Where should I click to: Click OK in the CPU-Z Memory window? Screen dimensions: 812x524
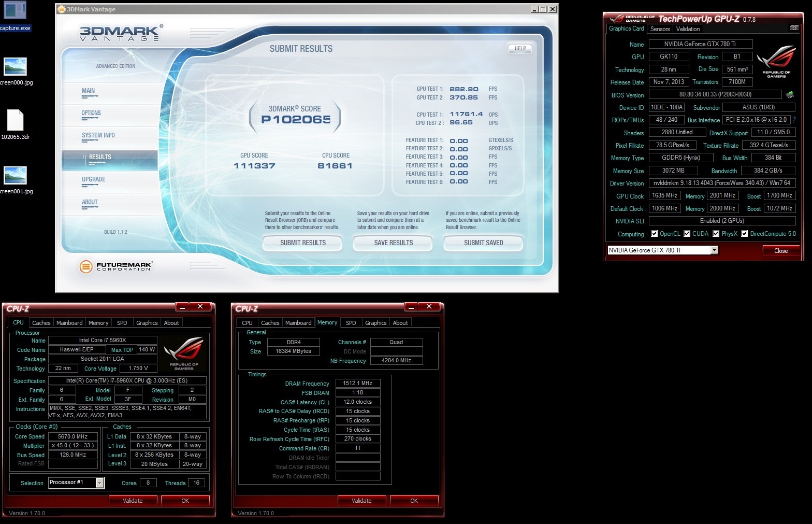pos(414,501)
